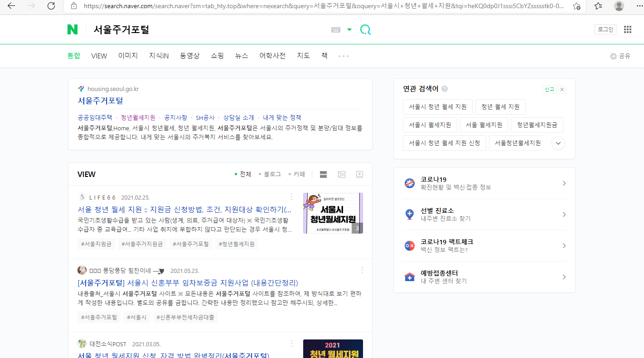Expand the search autocomplete dropdown arrow
Image resolution: width=644 pixels, height=358 pixels.
point(349,30)
